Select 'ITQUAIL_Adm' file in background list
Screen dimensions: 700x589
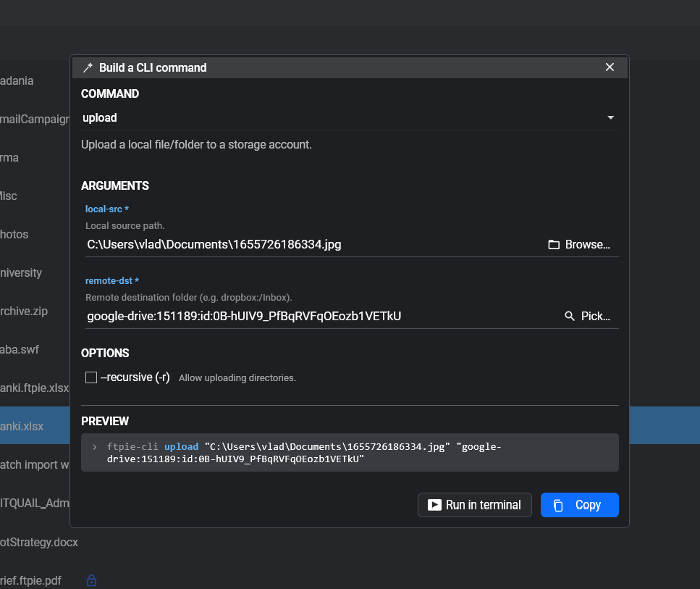click(x=34, y=504)
